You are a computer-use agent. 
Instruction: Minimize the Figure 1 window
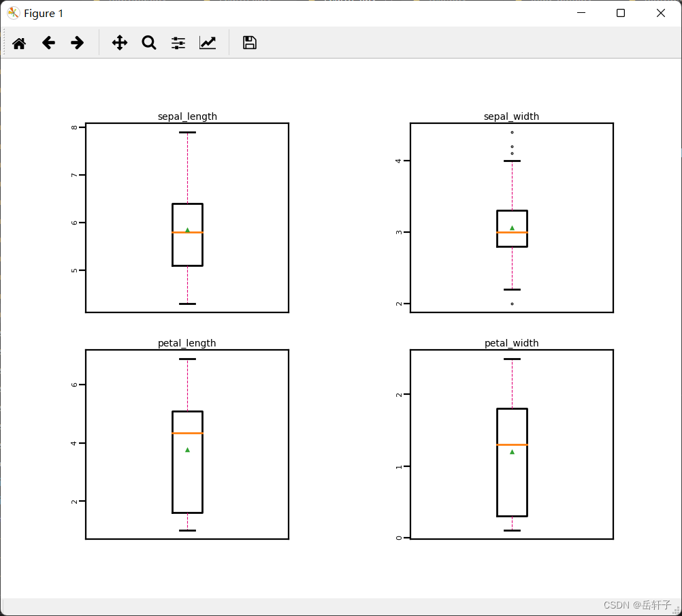(581, 13)
